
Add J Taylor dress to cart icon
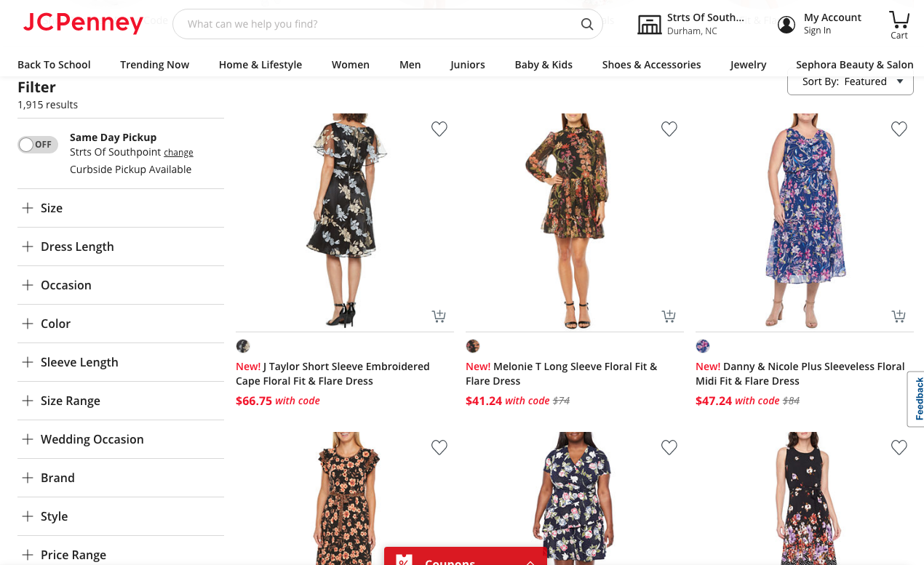(439, 316)
